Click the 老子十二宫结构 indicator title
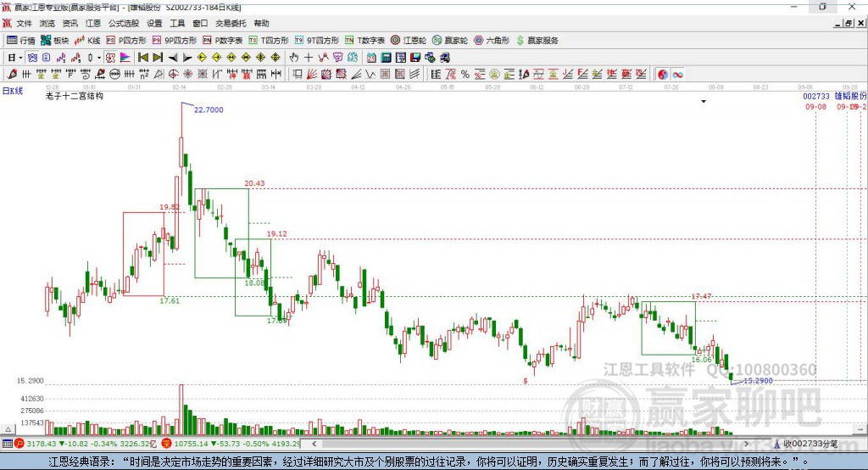Screen dimensions: 868x470 click(x=75, y=96)
